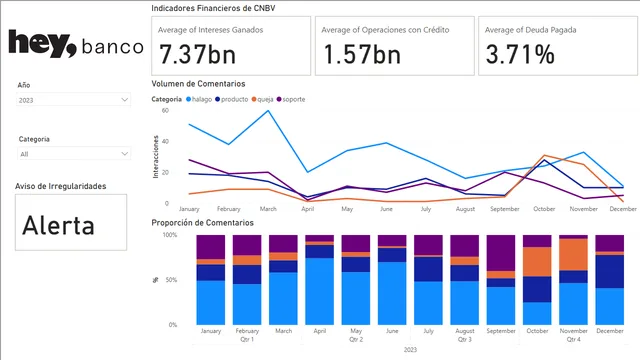The width and height of the screenshot is (640, 360).
Task: Select the Alerta irregularities card
Action: point(71,222)
